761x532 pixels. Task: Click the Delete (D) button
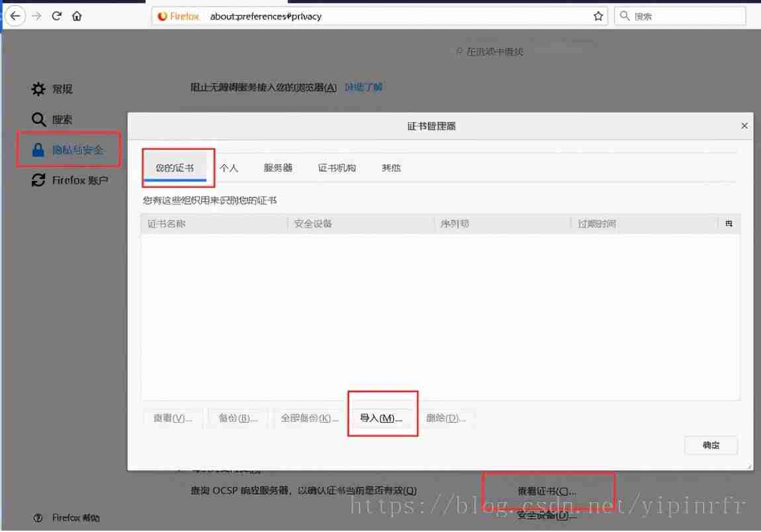pos(446,418)
